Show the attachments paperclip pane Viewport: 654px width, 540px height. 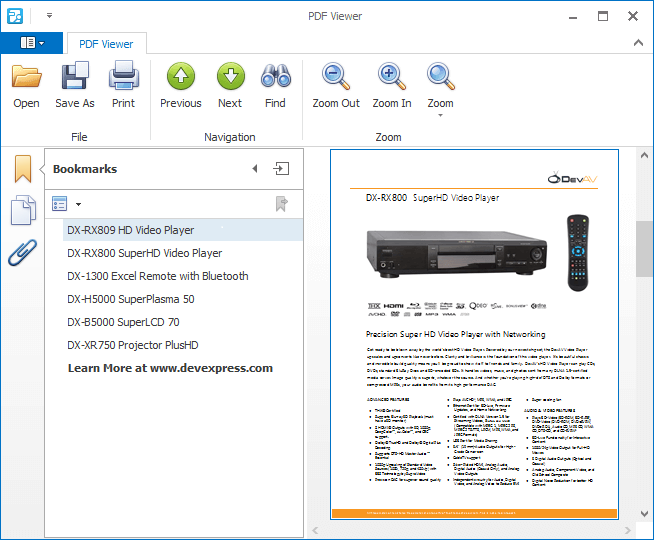tap(22, 253)
